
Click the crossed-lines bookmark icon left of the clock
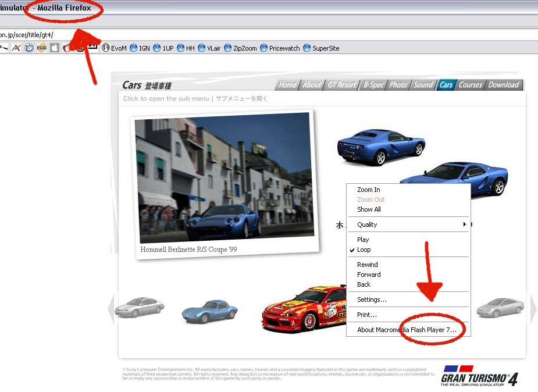pyautogui.click(x=16, y=48)
